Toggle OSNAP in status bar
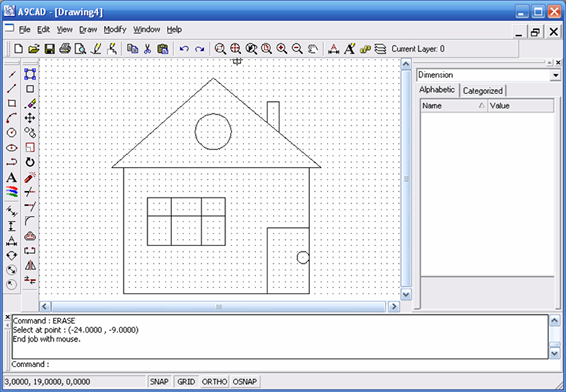The width and height of the screenshot is (566, 392). [x=245, y=381]
